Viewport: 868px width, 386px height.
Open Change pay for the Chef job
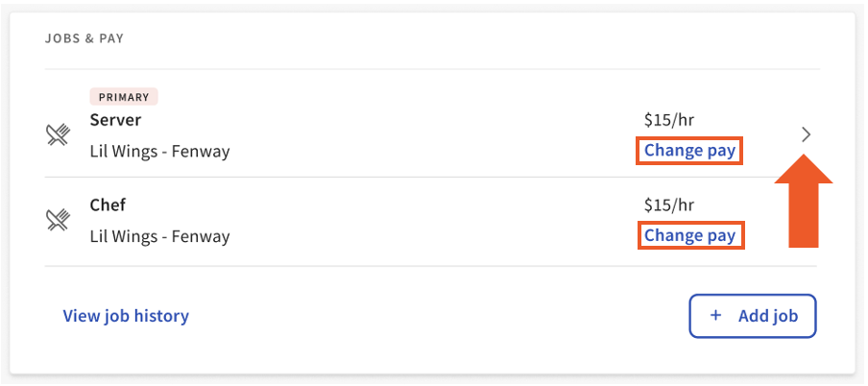[x=689, y=235]
